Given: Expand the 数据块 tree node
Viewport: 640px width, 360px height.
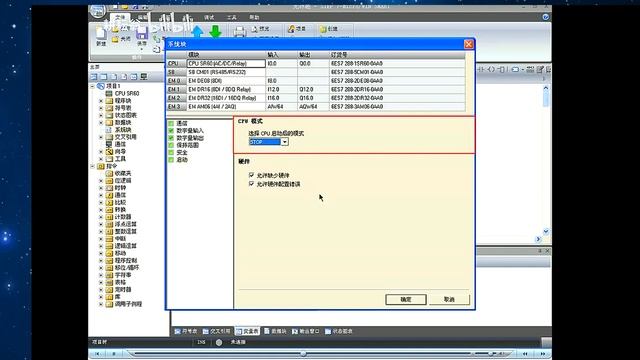Looking at the screenshot, I should click(x=101, y=122).
